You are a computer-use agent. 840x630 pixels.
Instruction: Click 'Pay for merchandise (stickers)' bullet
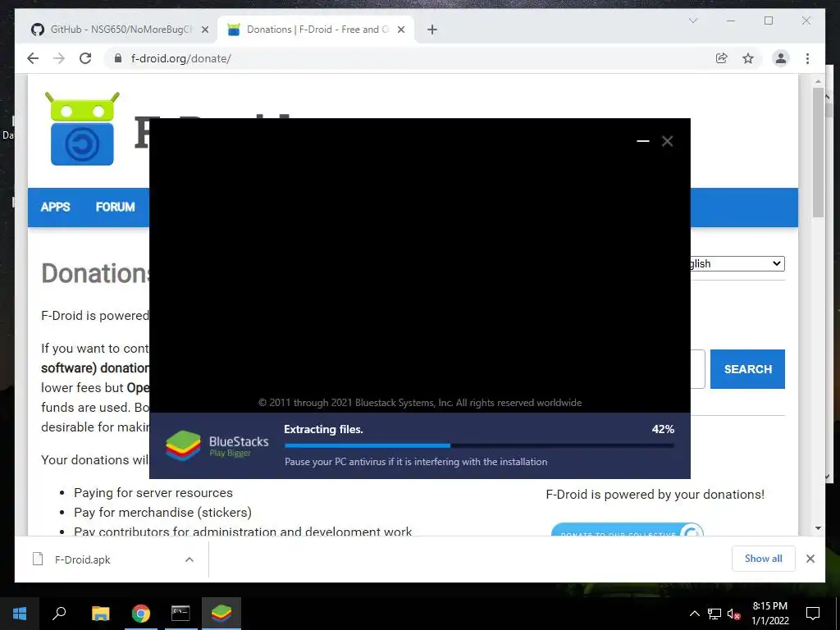click(x=163, y=512)
